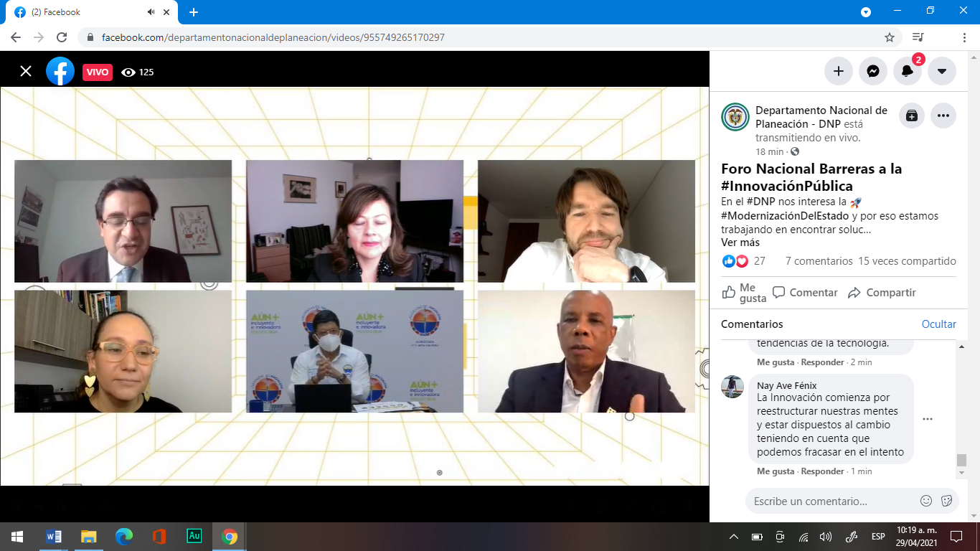Like the Nay Ave Fénix comment
This screenshot has height=551, width=980.
(776, 471)
